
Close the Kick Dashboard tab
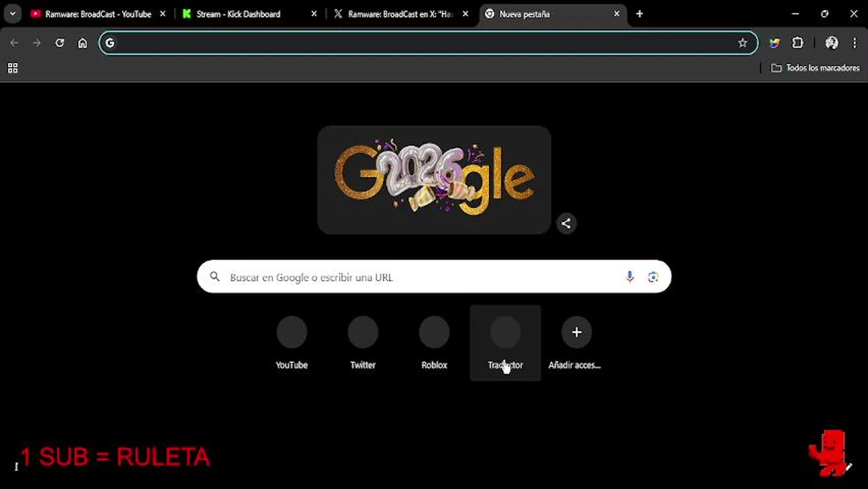(x=314, y=14)
